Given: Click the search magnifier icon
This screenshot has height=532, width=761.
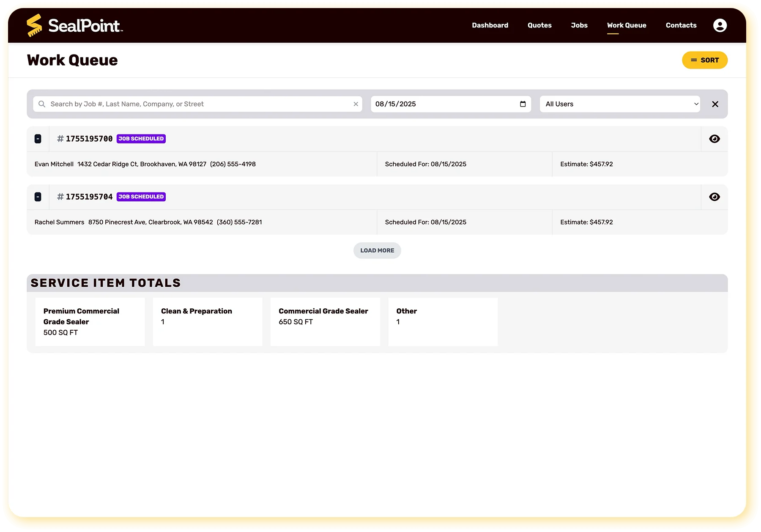Looking at the screenshot, I should coord(42,104).
